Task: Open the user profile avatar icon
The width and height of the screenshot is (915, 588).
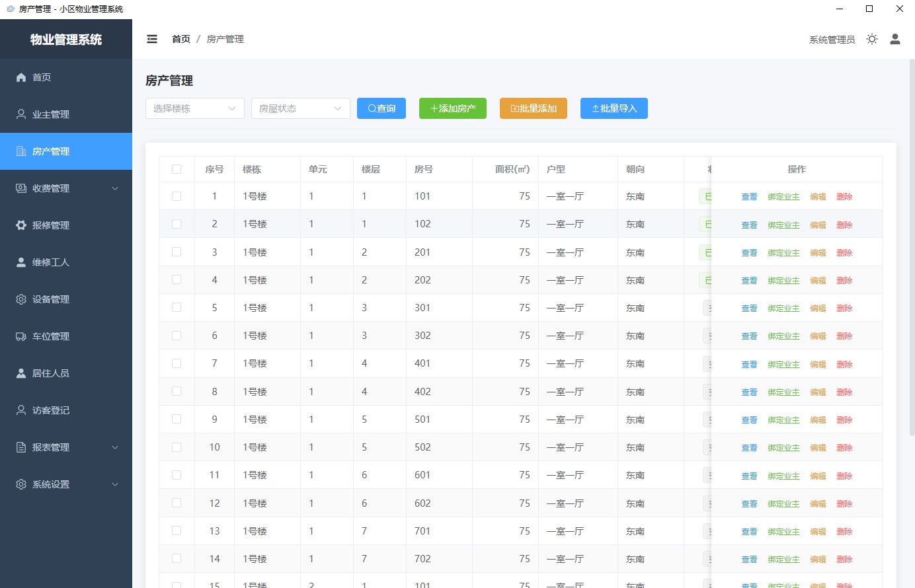Action: (x=895, y=39)
